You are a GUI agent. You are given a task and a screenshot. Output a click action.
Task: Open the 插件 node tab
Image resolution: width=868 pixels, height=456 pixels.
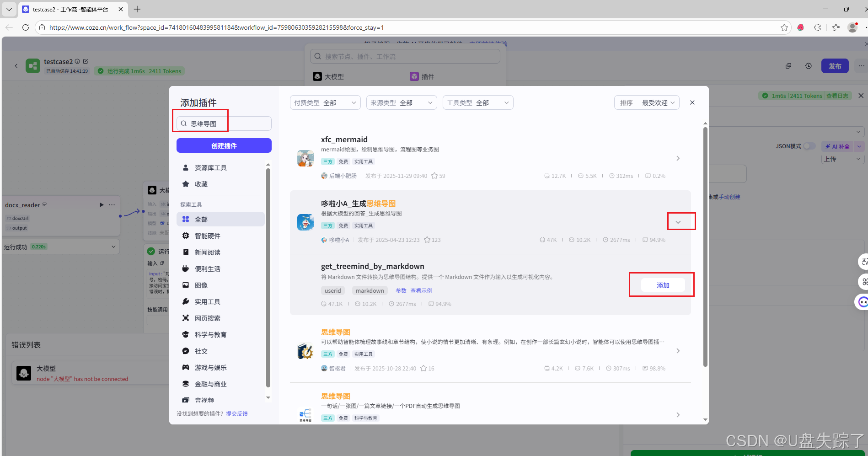(x=423, y=76)
